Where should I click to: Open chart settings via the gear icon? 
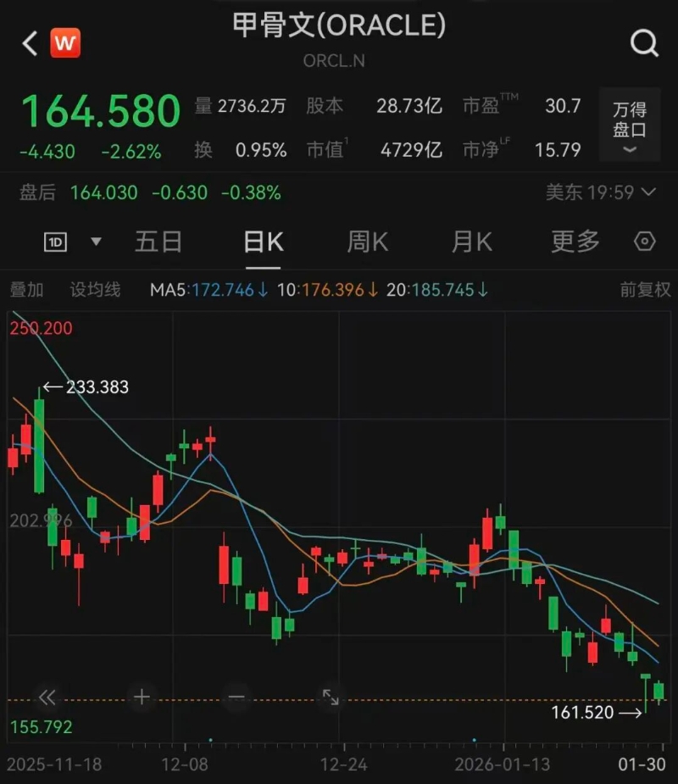645,242
